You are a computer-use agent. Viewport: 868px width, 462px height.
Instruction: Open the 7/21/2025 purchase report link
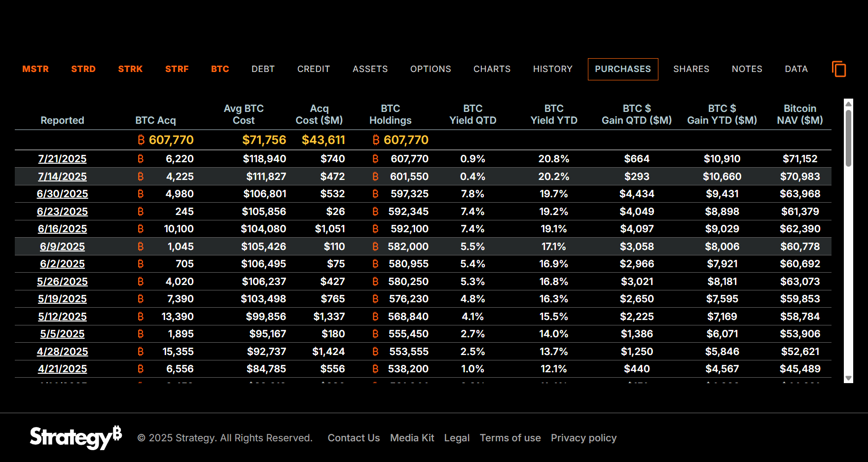point(62,159)
